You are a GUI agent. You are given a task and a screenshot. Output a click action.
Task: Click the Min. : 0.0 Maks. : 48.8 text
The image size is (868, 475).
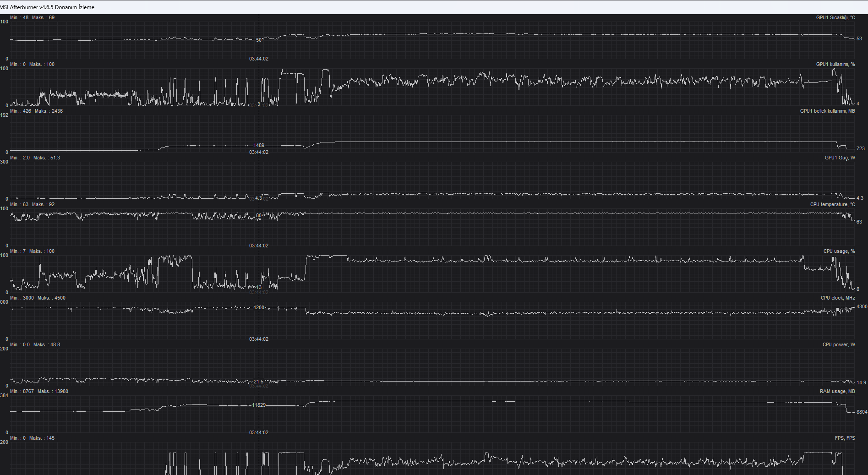point(35,345)
